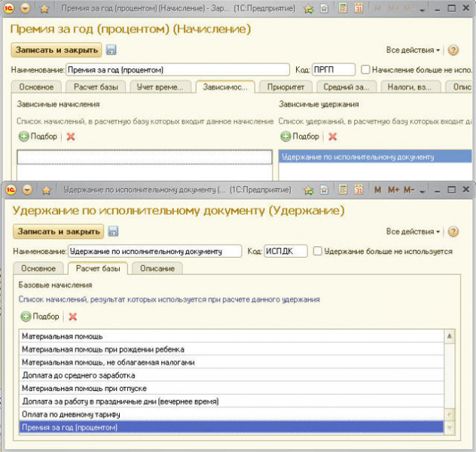Open Описание tab in Удержание window

pos(157,269)
